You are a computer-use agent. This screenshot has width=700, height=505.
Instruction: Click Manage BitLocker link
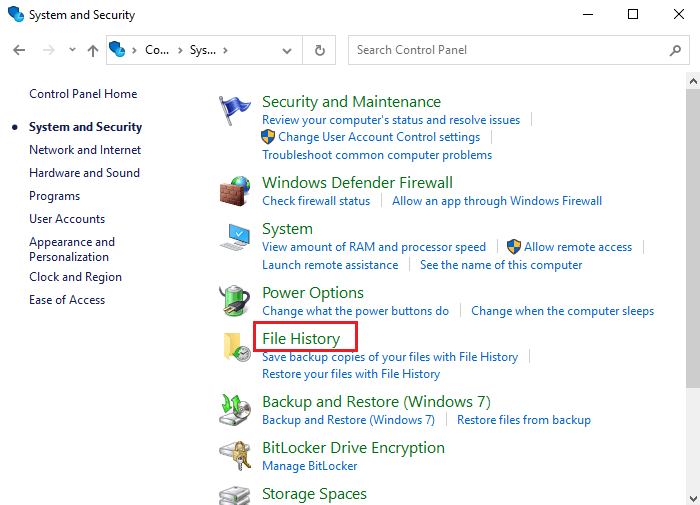point(309,466)
